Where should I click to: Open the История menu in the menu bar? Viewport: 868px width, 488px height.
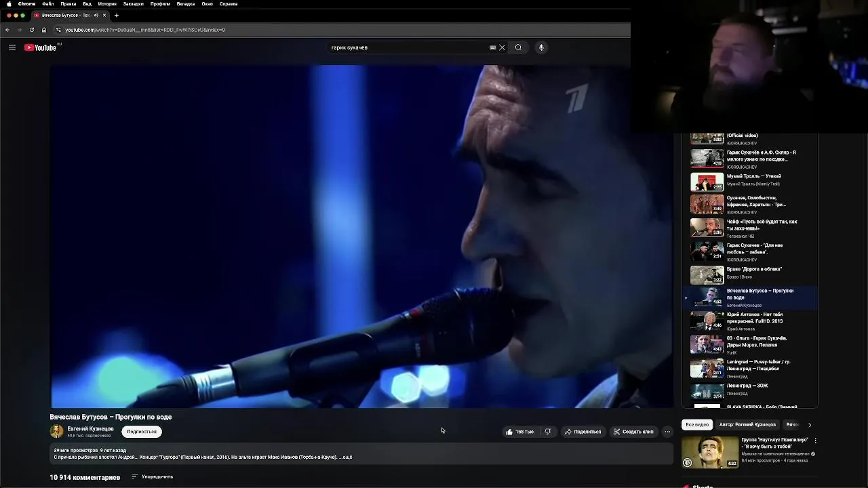107,4
